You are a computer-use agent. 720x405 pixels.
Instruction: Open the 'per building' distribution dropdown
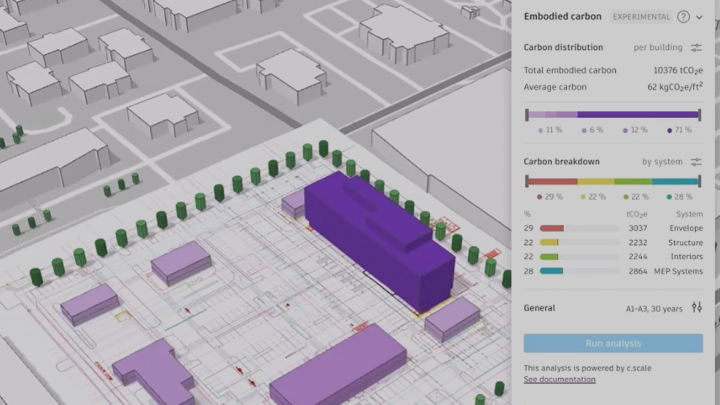click(658, 47)
